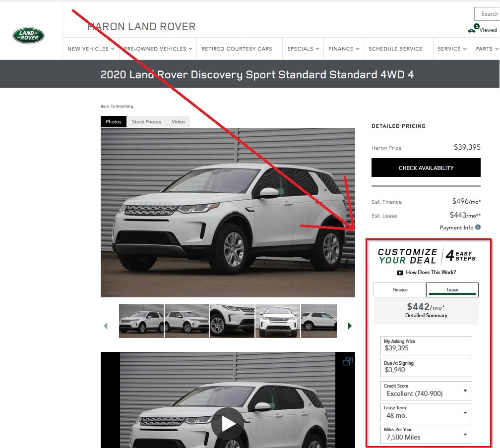
Task: Show next thumbnails with the right arrow
Action: (x=350, y=326)
